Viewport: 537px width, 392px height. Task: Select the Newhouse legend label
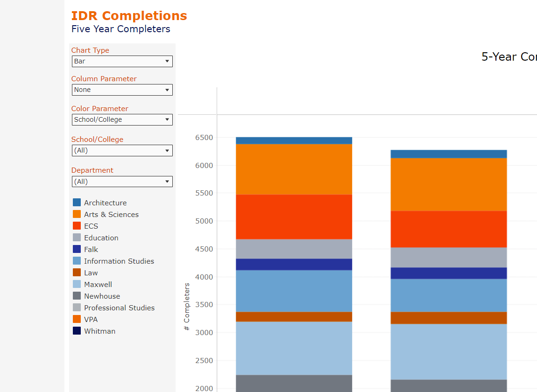point(102,296)
